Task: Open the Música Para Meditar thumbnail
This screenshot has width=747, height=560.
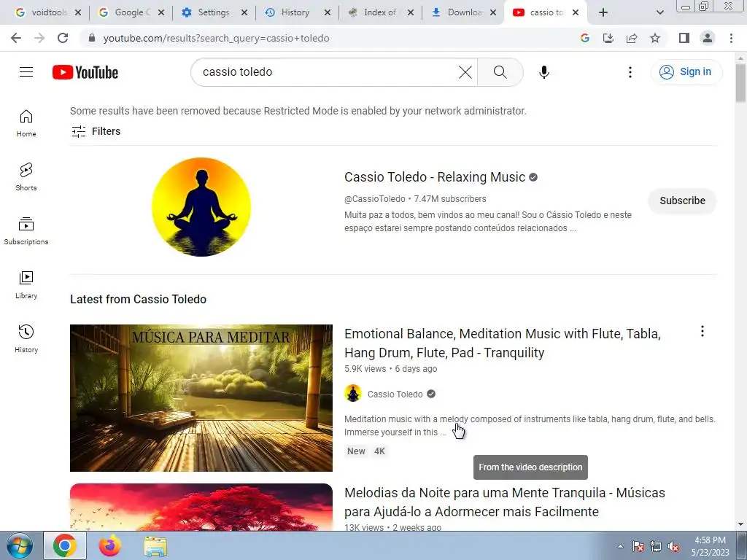Action: (x=201, y=398)
